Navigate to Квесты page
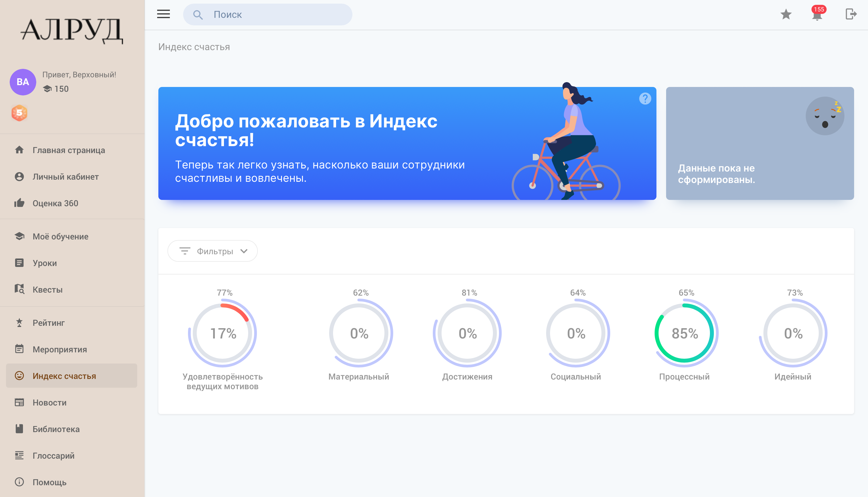Screen dimensions: 868x497 47,290
